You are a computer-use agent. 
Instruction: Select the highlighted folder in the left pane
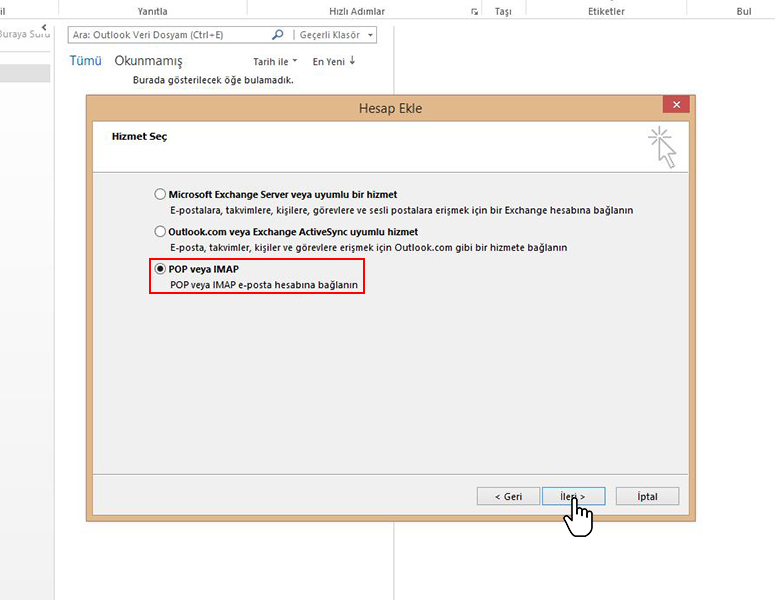pyautogui.click(x=25, y=73)
